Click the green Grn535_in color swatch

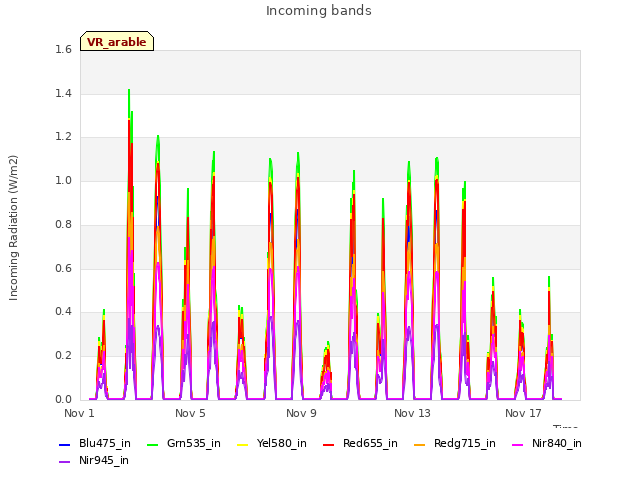[152, 444]
